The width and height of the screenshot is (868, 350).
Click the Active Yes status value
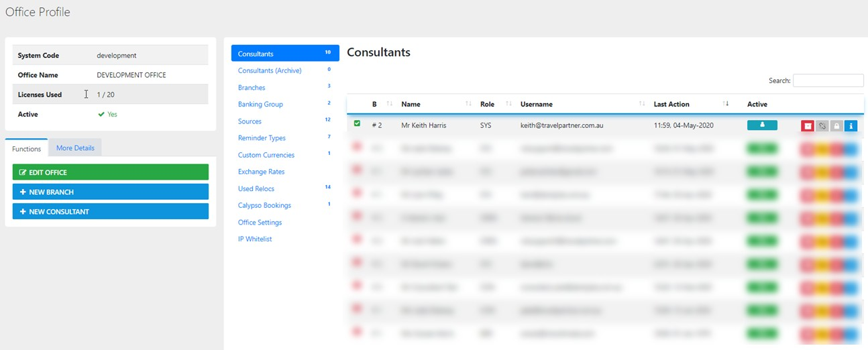(x=107, y=114)
